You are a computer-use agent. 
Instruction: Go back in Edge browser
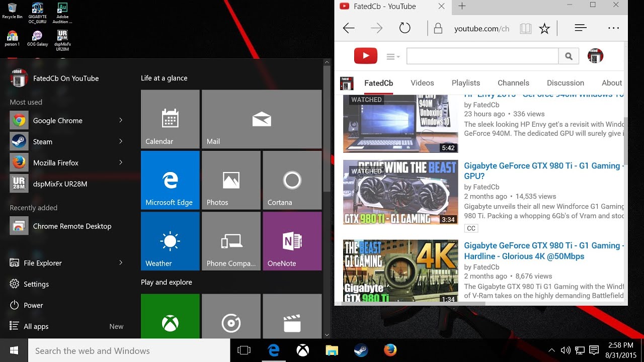tap(349, 28)
